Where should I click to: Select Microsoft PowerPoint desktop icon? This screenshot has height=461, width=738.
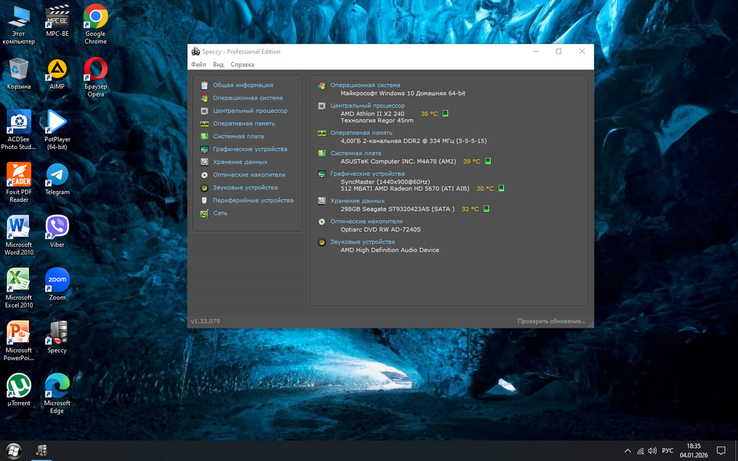pyautogui.click(x=19, y=340)
